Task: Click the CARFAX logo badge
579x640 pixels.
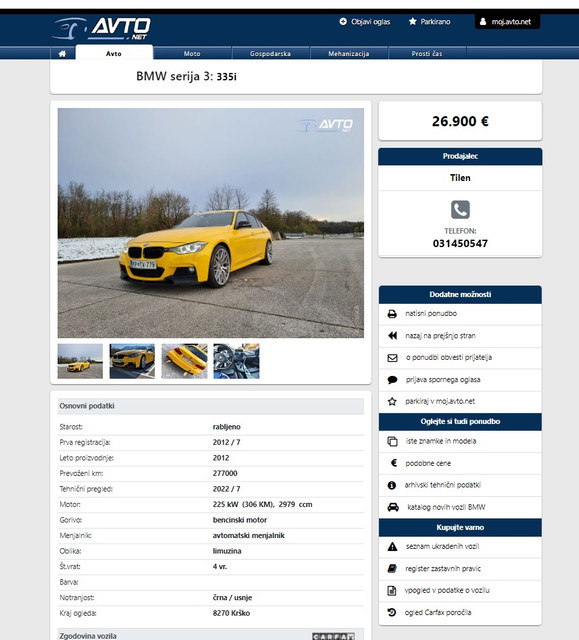Action: (333, 636)
